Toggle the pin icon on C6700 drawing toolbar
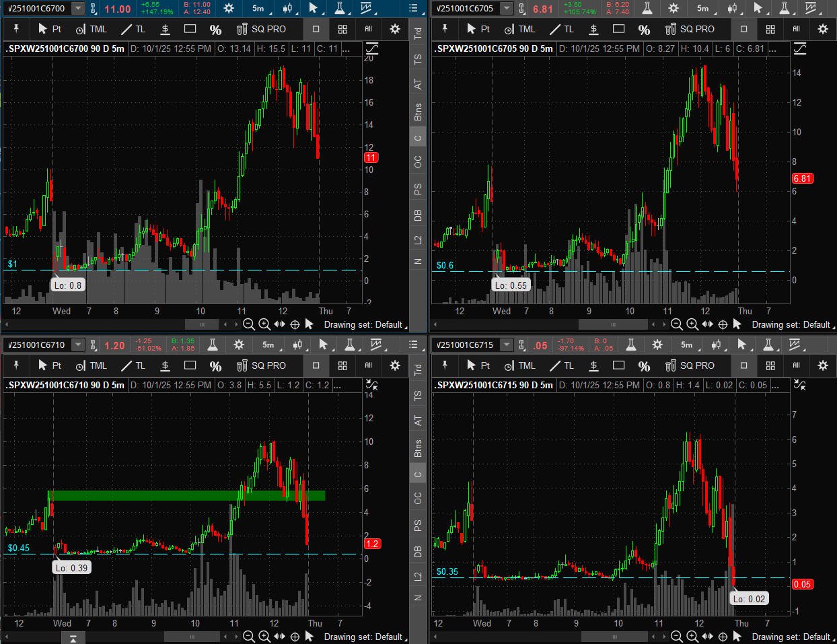Screen dimensions: 837x644 click(16, 29)
